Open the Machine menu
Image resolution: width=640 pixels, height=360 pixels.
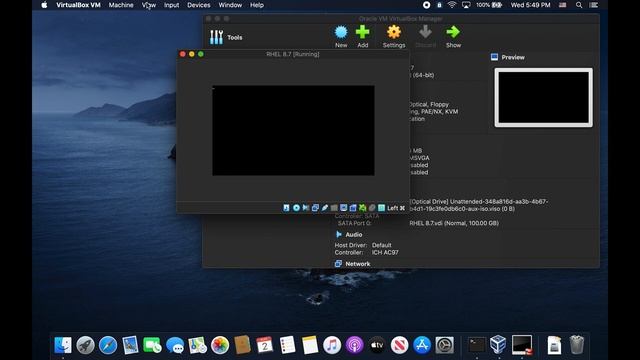pos(121,5)
